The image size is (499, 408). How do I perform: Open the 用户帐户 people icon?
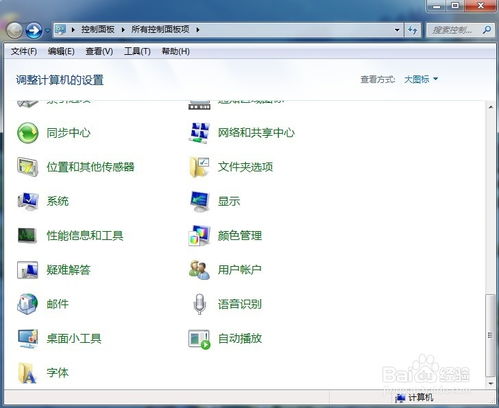click(199, 270)
